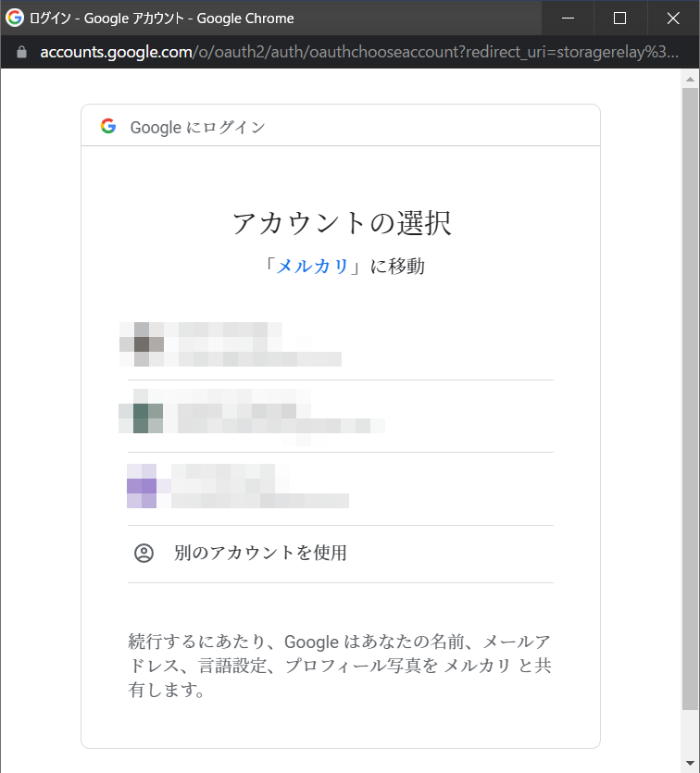This screenshot has height=773, width=700.
Task: Minimize the Chrome login window
Action: [568, 19]
